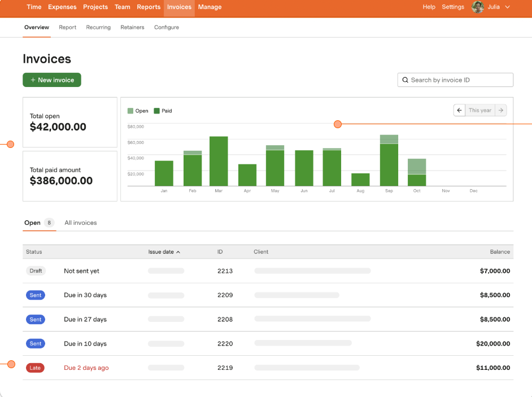532x397 pixels.
Task: Open the This year period selector
Action: (481, 110)
